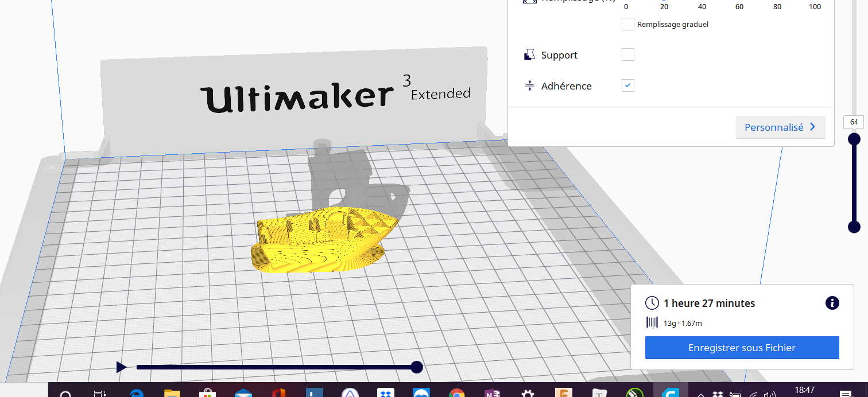Open Microsoft Edge from the taskbar

(x=136, y=393)
